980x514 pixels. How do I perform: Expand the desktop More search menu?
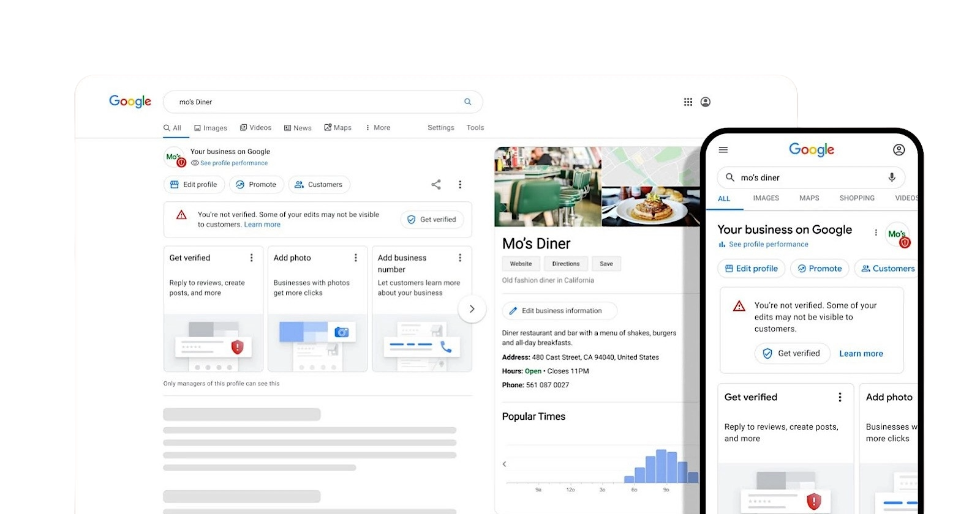pyautogui.click(x=378, y=128)
